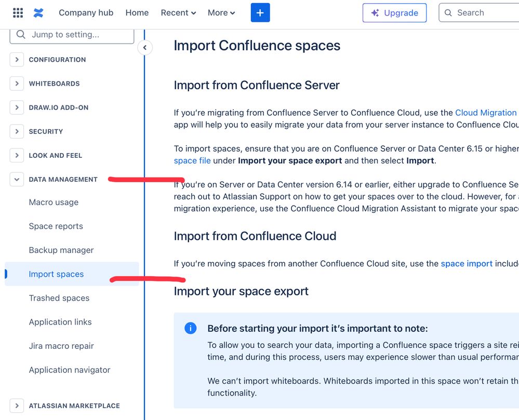Open Application links
The image size is (519, 420).
pyautogui.click(x=60, y=322)
